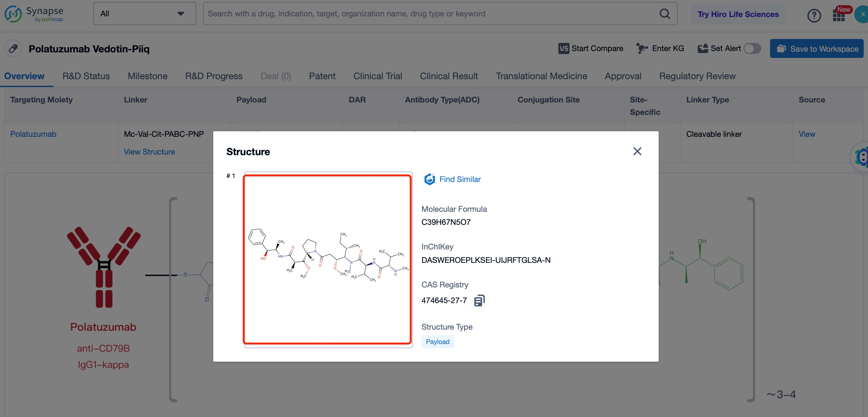
Task: Click the Set Alert bell icon
Action: pyautogui.click(x=703, y=49)
